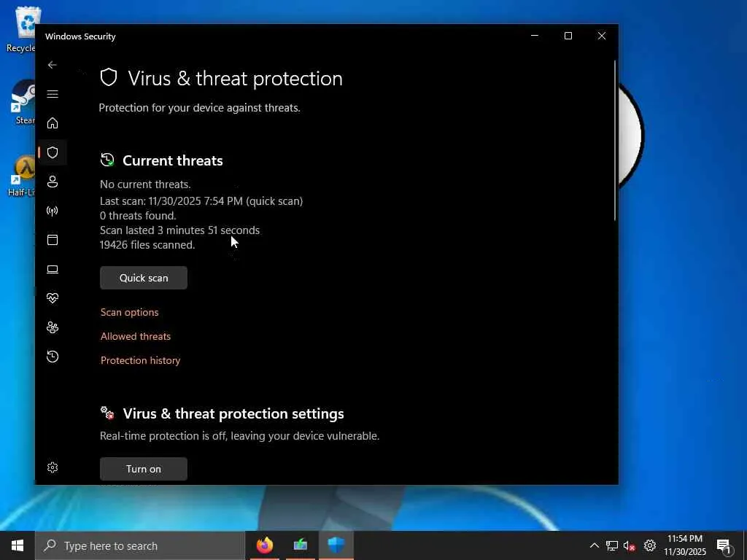Click 'Scan lasted 3 minutes 51 seconds' text
The height and width of the screenshot is (560, 747).
pos(179,230)
